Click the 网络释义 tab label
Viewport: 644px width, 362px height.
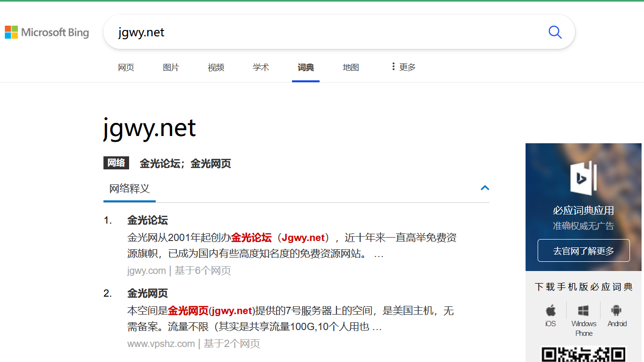130,189
